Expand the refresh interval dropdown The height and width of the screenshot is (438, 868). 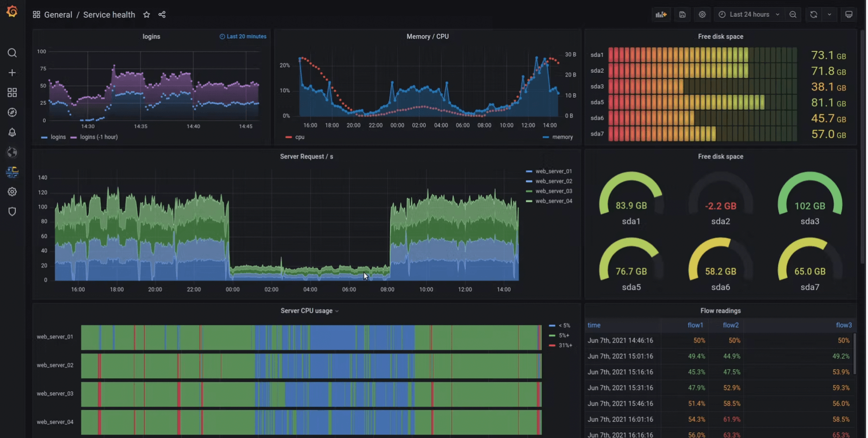tap(829, 14)
